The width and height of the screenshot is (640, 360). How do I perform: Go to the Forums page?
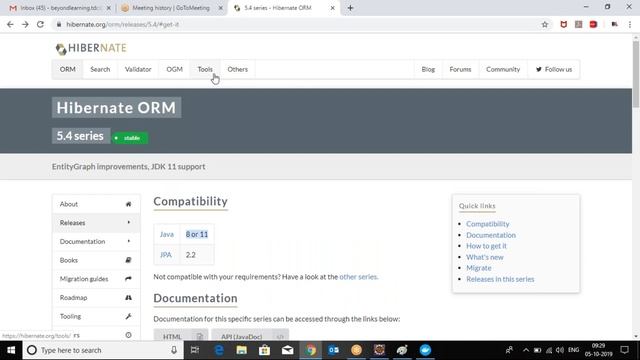[x=460, y=69]
